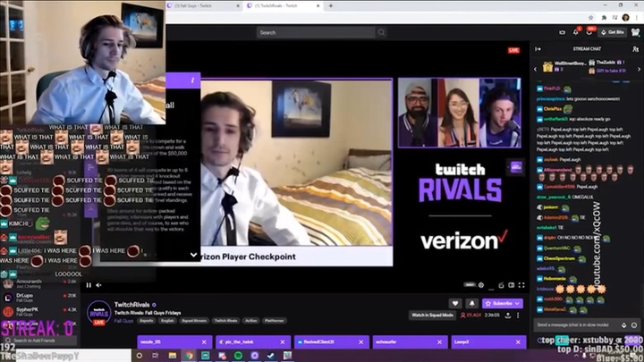Show previous gift leaderboard entry
644x362 pixels.
(535, 70)
